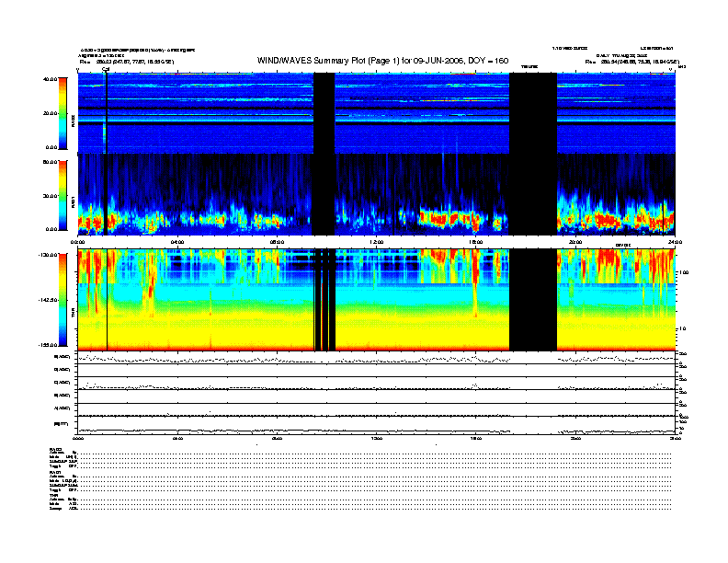Click the 100 label on TNR right axis
728x563 pixels.
684,272
